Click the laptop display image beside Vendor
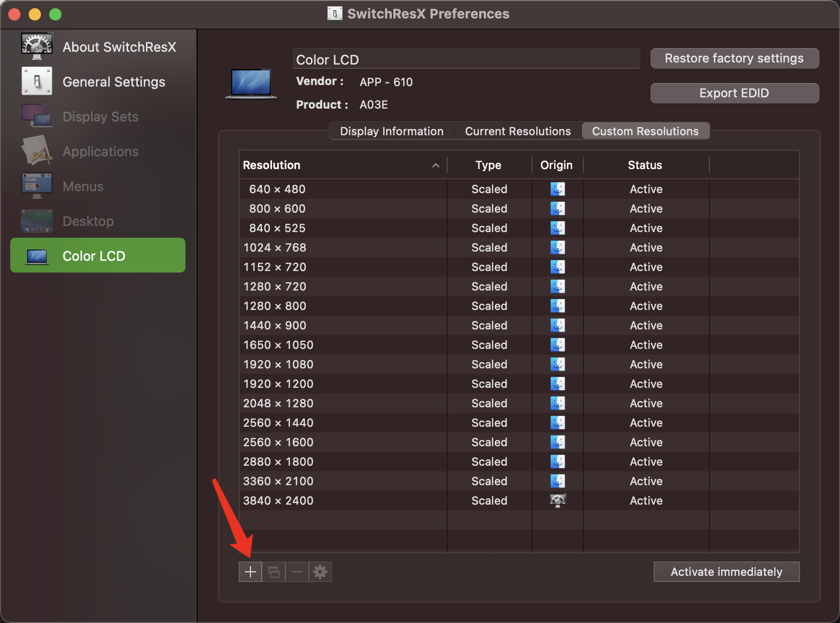The height and width of the screenshot is (623, 840). click(251, 83)
